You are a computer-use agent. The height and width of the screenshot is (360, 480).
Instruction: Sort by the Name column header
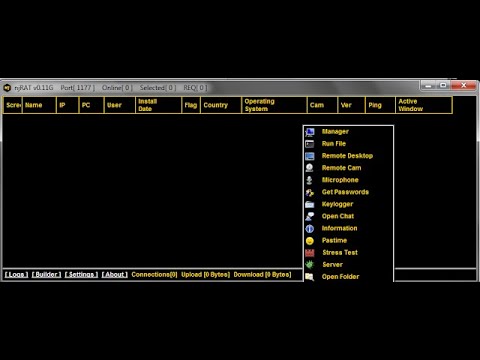39,105
